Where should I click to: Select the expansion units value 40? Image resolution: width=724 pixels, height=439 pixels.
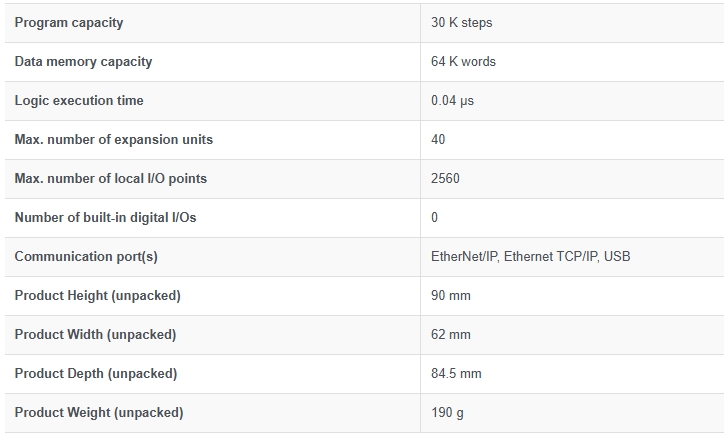click(x=438, y=140)
